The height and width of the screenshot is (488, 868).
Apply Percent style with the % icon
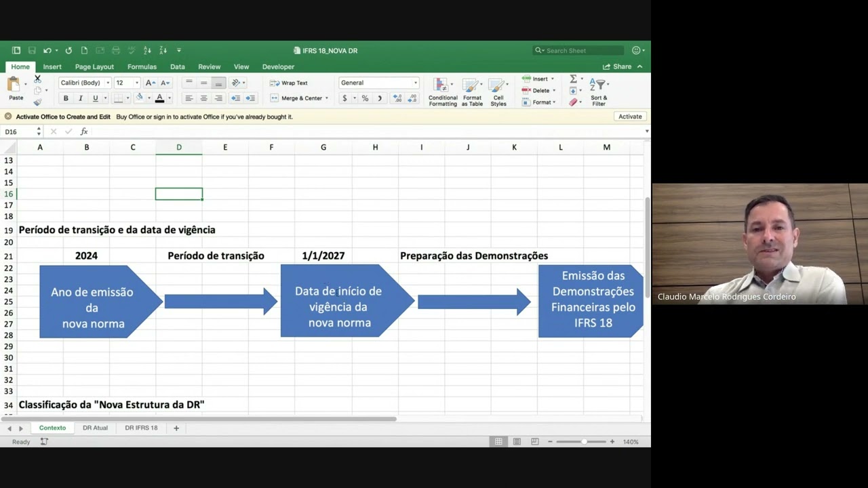pyautogui.click(x=365, y=98)
